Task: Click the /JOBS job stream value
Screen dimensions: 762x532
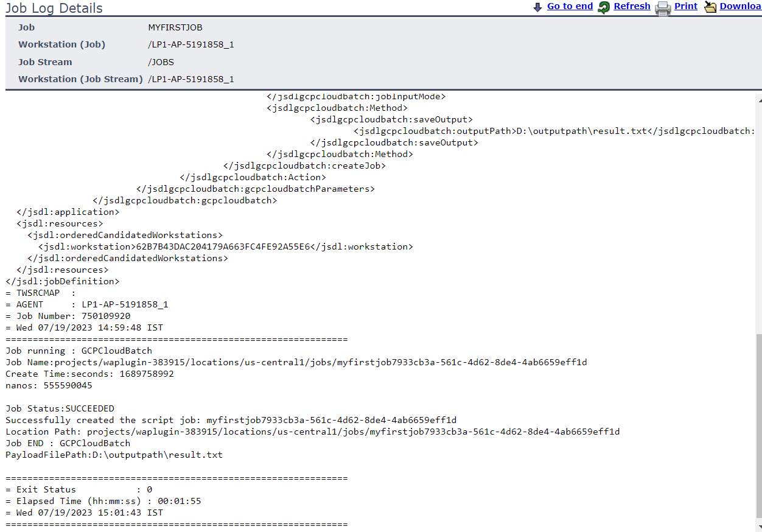Action: [x=161, y=62]
